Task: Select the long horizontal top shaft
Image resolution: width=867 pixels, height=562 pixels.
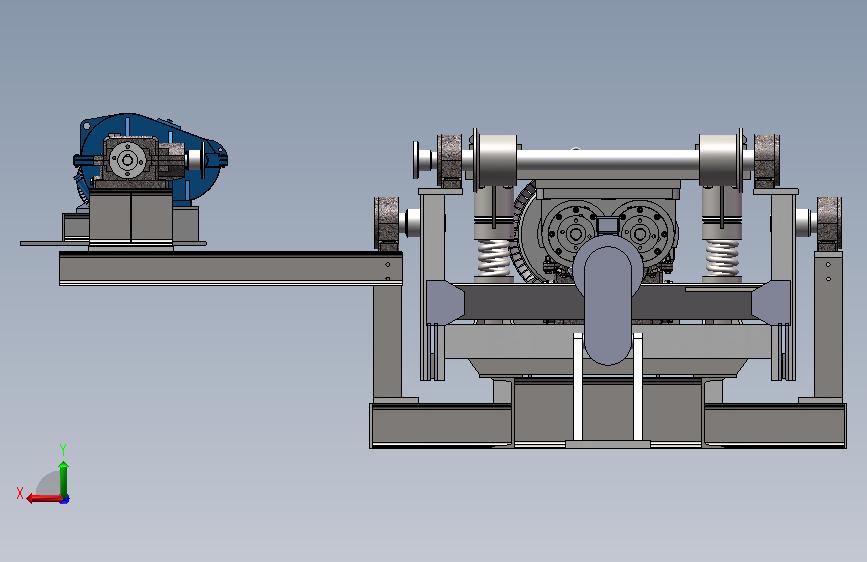Action: 607,160
